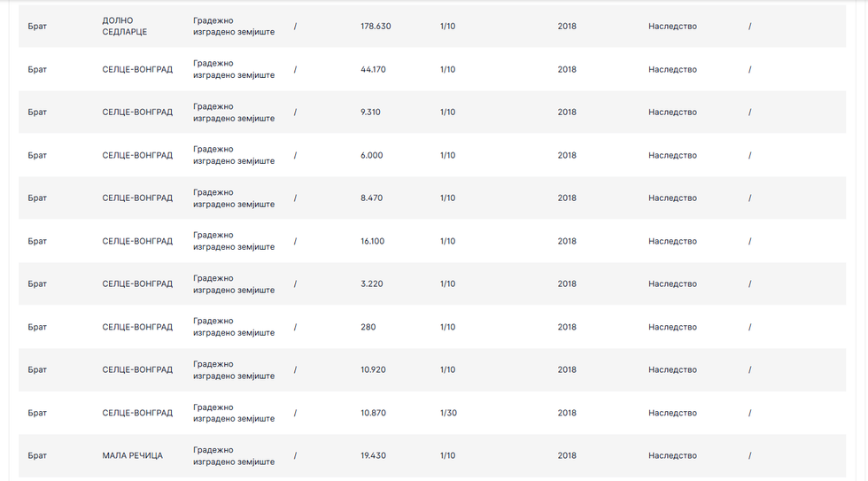Viewport: 868px width, 481px height.
Task: Select Градежно изградено земјиште in the 6.000 row
Action: click(234, 156)
